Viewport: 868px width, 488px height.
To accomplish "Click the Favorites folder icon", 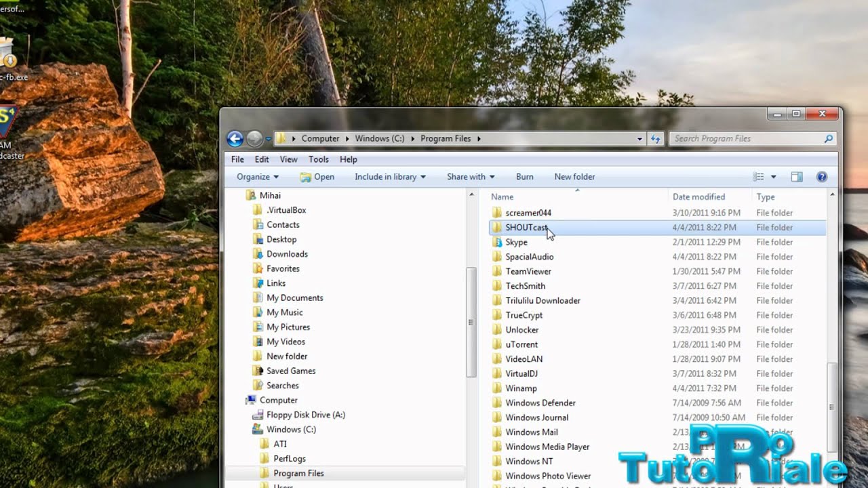I will (x=258, y=268).
